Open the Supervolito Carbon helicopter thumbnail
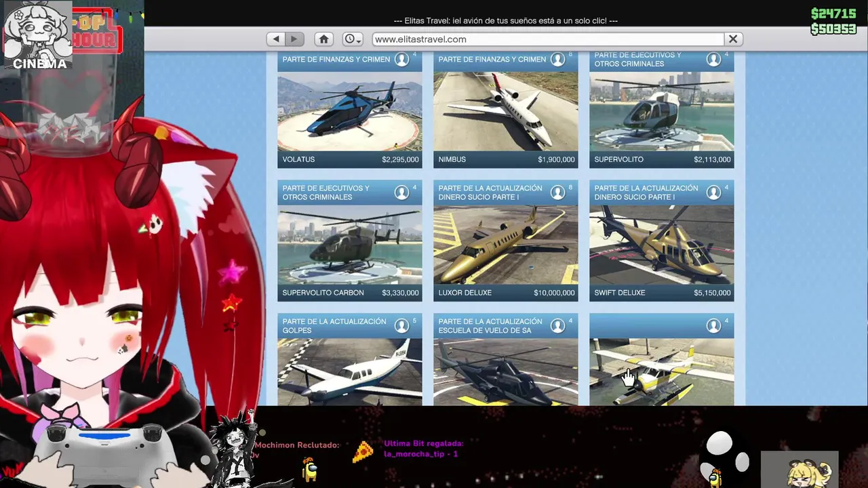Image resolution: width=868 pixels, height=488 pixels. [x=350, y=245]
